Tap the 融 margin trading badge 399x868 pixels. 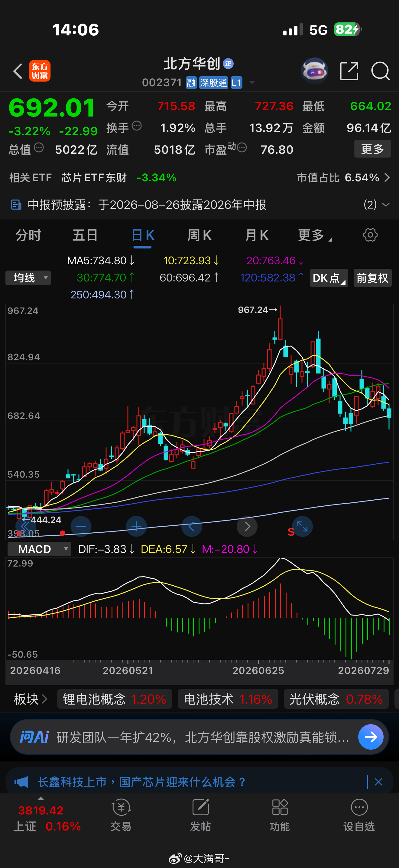coord(191,83)
